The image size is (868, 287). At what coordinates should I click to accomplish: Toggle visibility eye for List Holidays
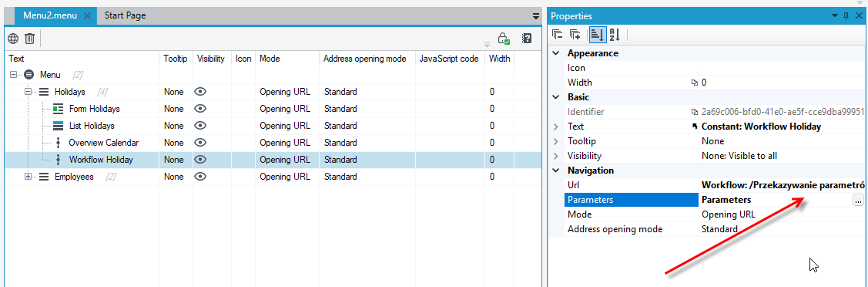(x=200, y=126)
